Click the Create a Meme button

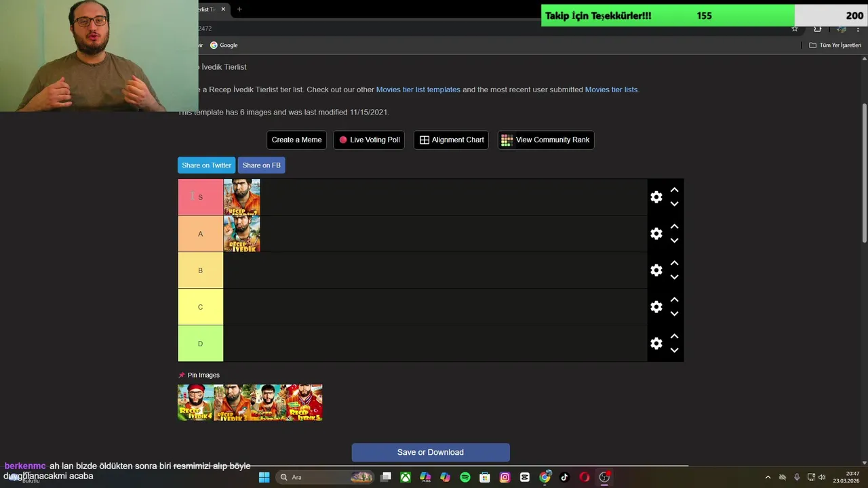click(x=296, y=140)
